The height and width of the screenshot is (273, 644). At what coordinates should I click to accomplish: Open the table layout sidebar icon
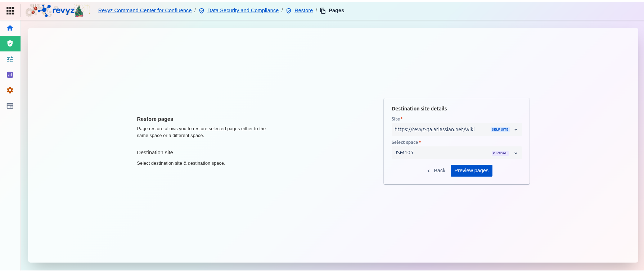[x=10, y=106]
